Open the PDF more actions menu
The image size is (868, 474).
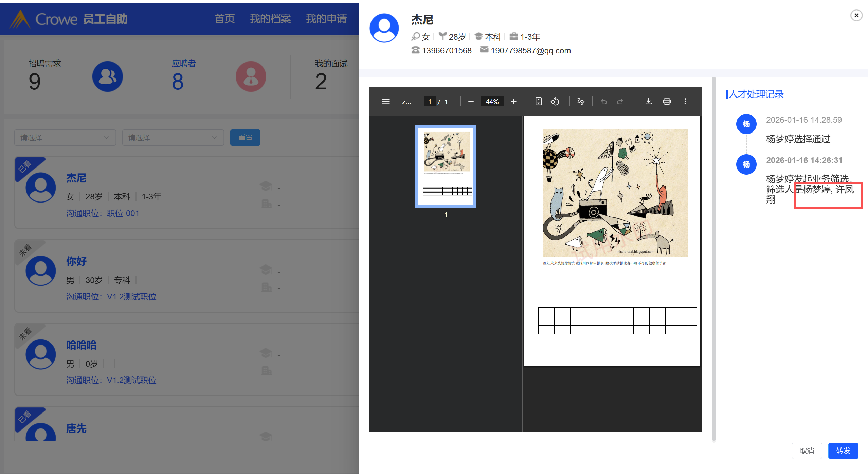click(685, 101)
